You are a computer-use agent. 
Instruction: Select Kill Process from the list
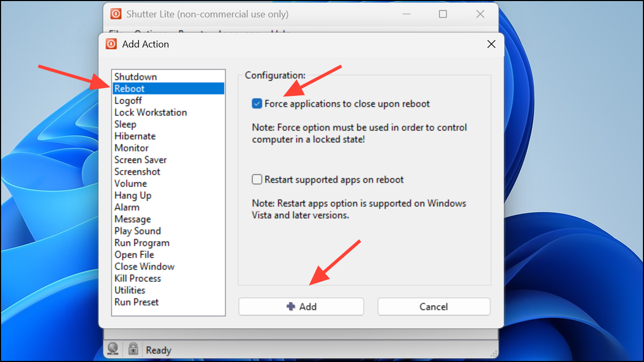coord(169,278)
